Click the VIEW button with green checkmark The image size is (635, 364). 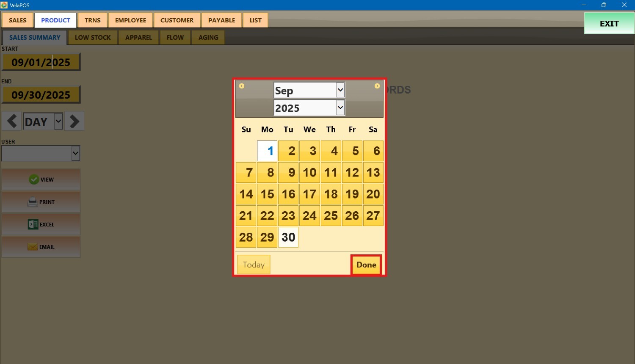coord(41,179)
